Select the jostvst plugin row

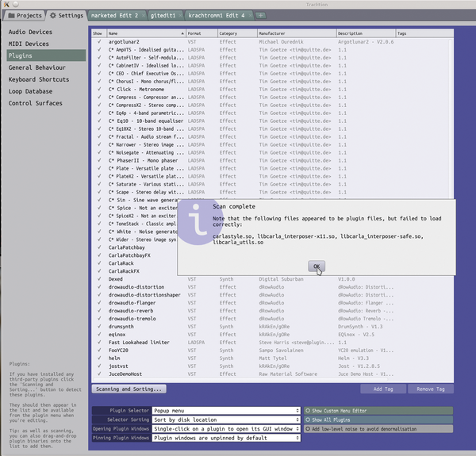click(271, 366)
